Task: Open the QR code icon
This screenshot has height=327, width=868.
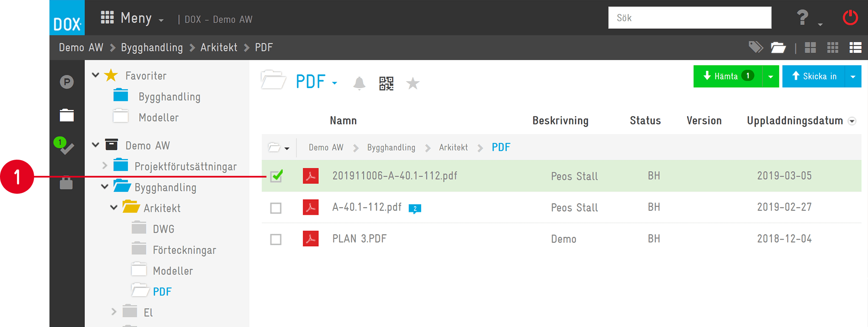Action: (x=386, y=83)
